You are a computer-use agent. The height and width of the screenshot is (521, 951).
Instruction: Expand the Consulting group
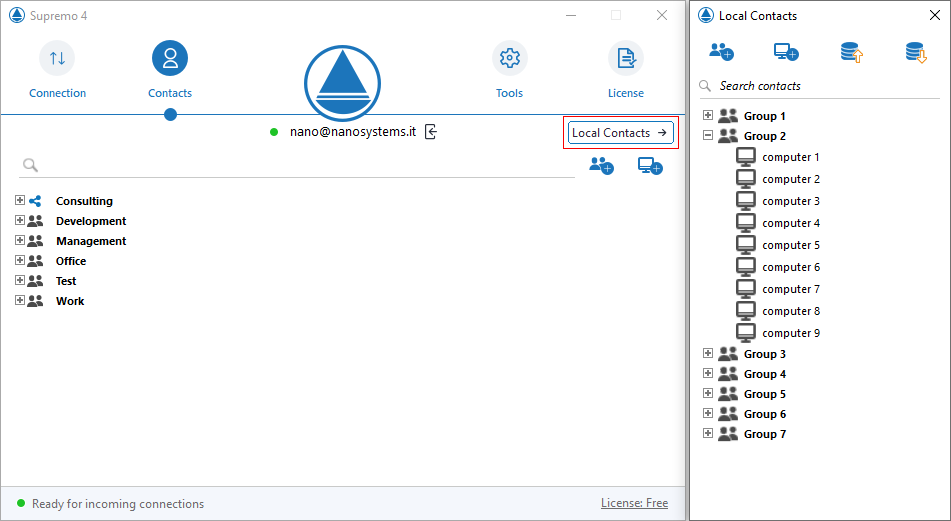(x=19, y=200)
